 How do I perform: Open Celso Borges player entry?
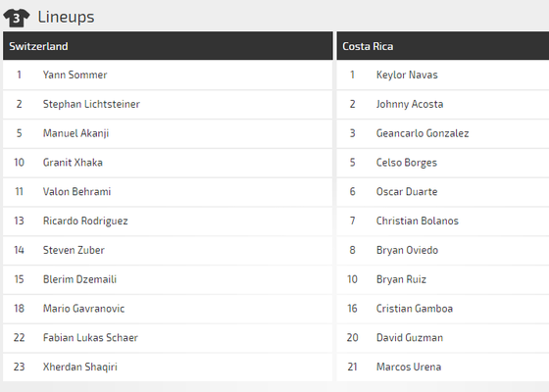[443, 163]
